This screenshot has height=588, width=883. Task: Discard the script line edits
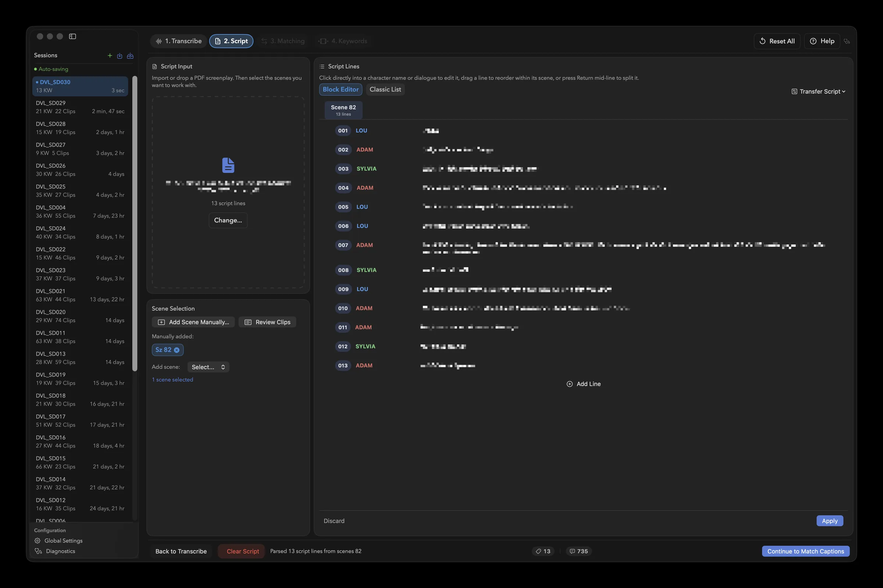pos(334,521)
